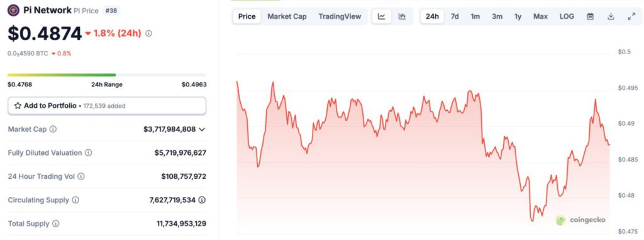This screenshot has width=644, height=240.
Task: Expand chart to fullscreen
Action: pyautogui.click(x=631, y=16)
